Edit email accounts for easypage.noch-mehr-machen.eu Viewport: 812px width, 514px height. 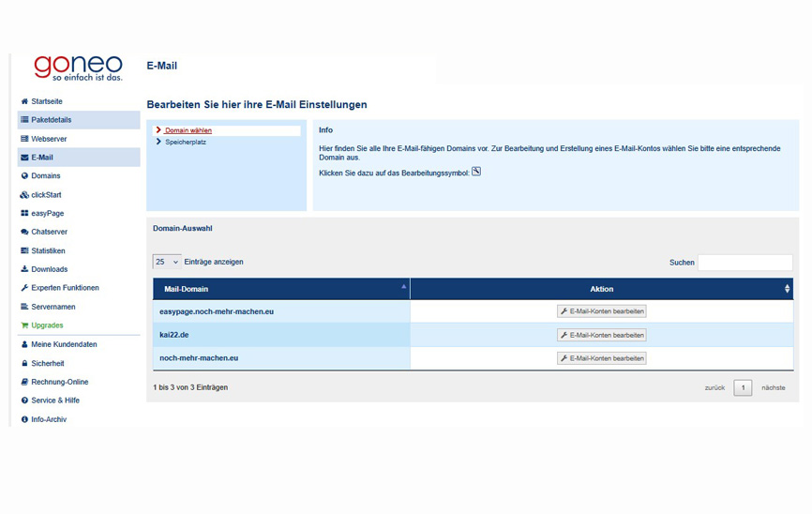(x=601, y=311)
